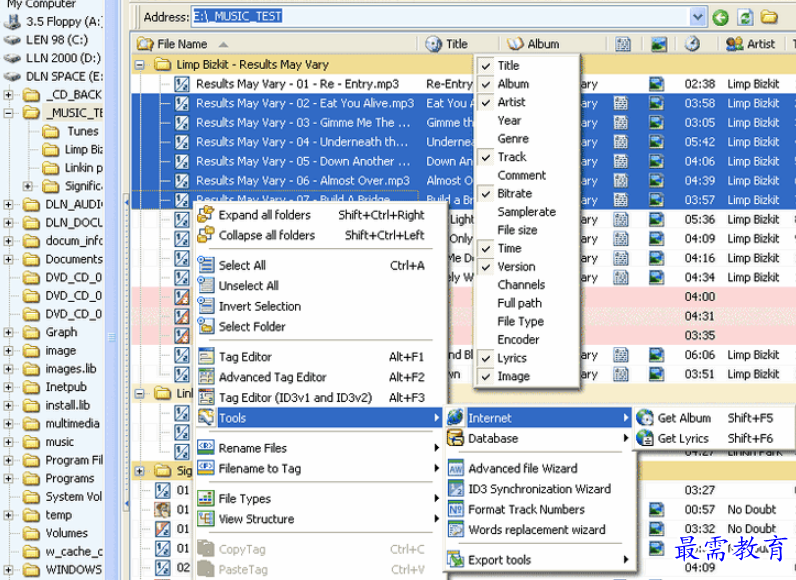Click the green back arrow icon
796x580 pixels.
click(720, 18)
